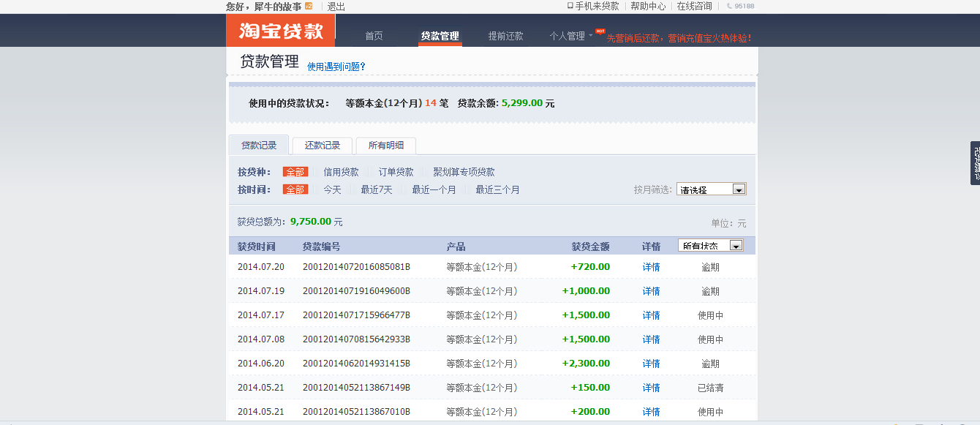Image resolution: width=980 pixels, height=425 pixels.
Task: Open the 改进建议 side feedback tab
Action: (975, 162)
